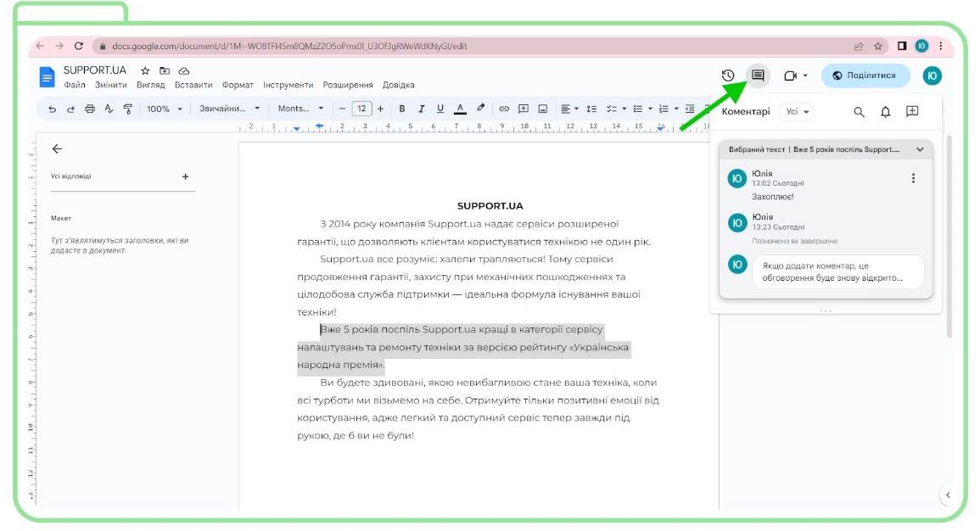
Task: Open the Google account avatar in Docs
Action: (x=932, y=75)
